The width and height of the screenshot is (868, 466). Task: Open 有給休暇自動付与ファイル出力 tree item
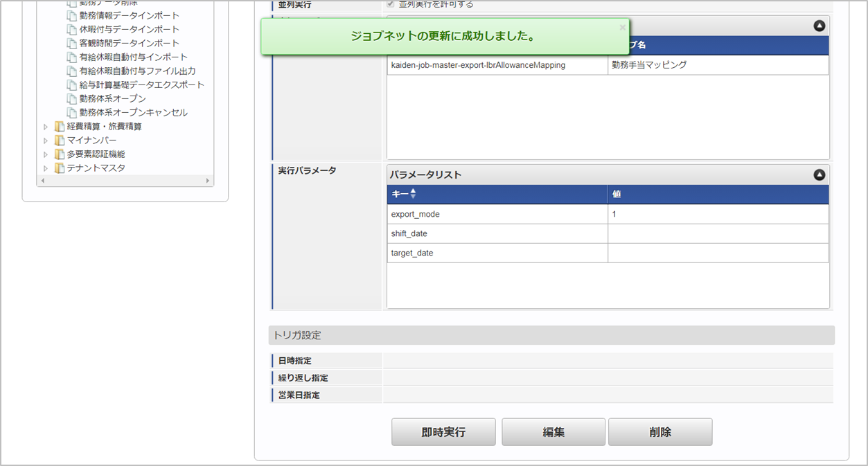click(x=138, y=71)
